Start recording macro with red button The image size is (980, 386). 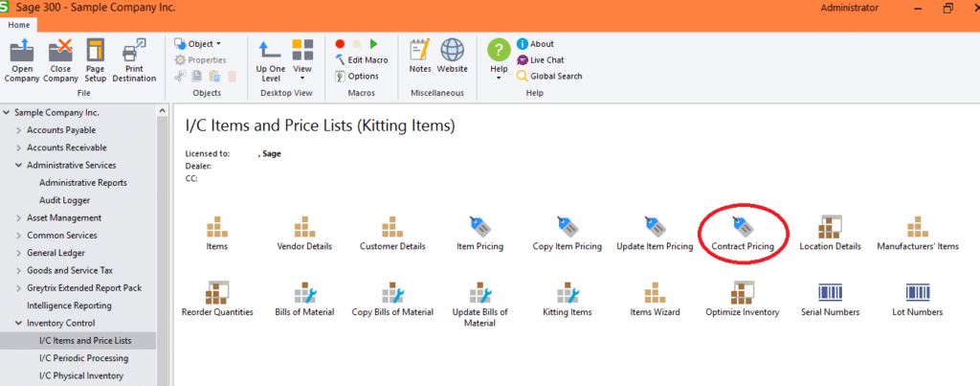340,44
